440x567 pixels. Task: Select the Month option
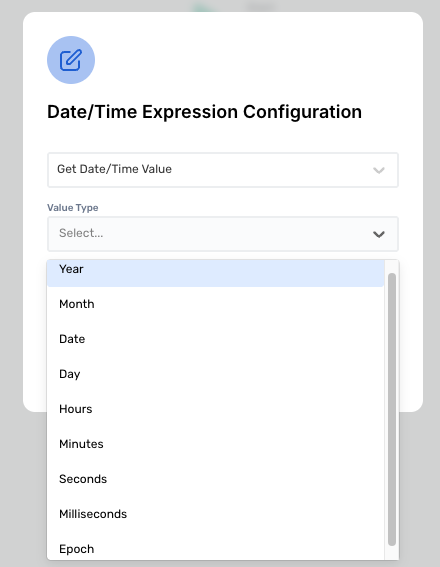215,304
